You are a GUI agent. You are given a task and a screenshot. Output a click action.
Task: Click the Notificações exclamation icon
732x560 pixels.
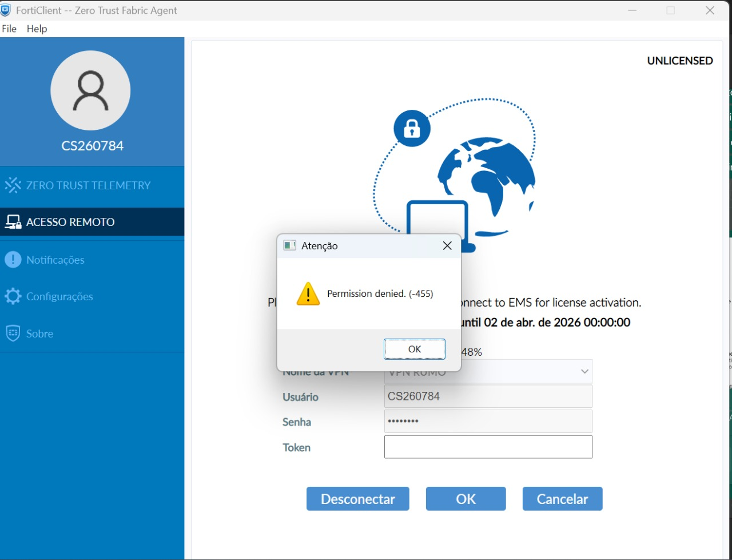[x=13, y=260]
